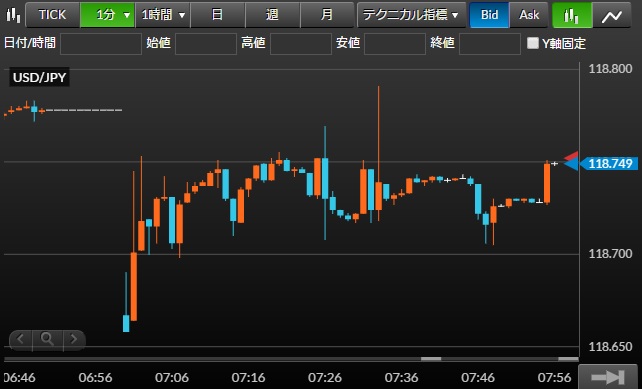Click the 07:26 time axis label

pyautogui.click(x=325, y=377)
